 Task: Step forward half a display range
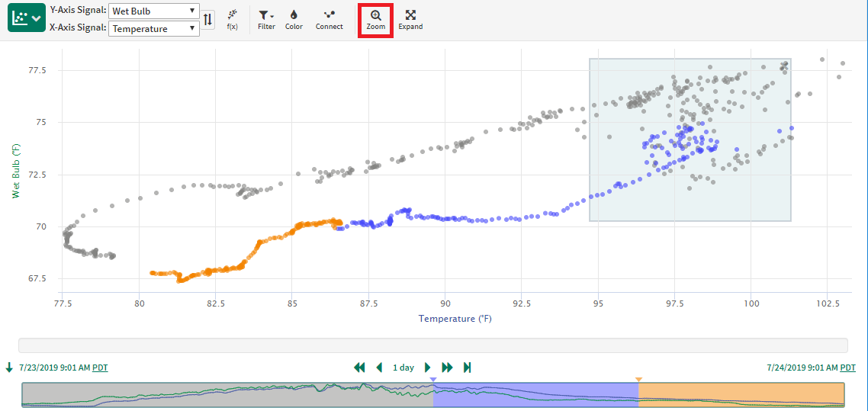[428, 368]
